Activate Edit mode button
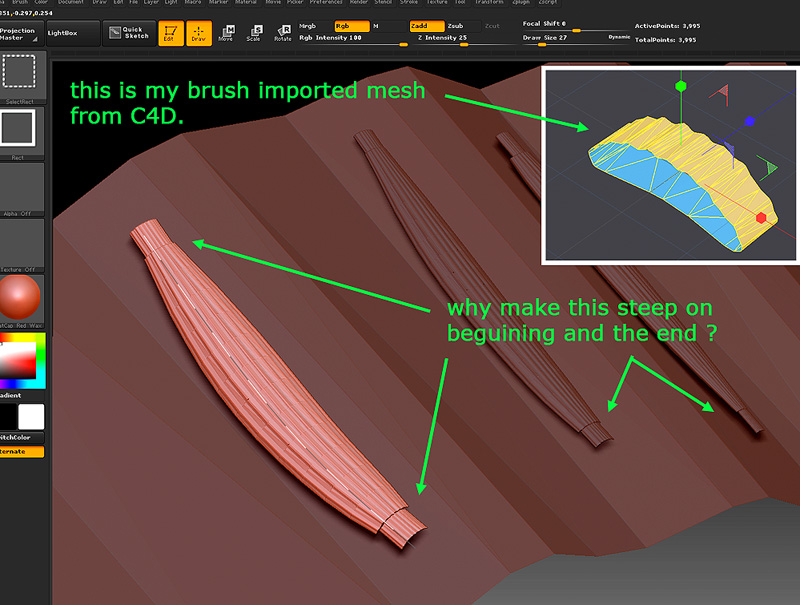 [x=171, y=34]
